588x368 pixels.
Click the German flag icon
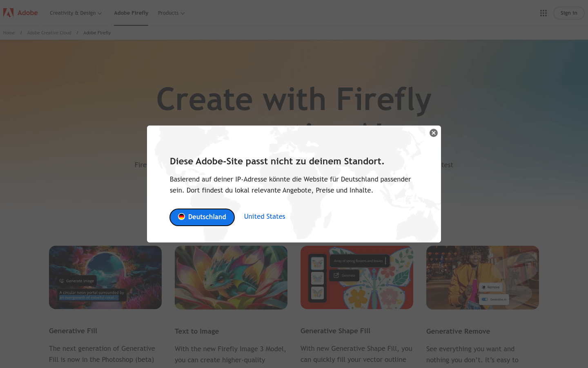[x=182, y=217]
